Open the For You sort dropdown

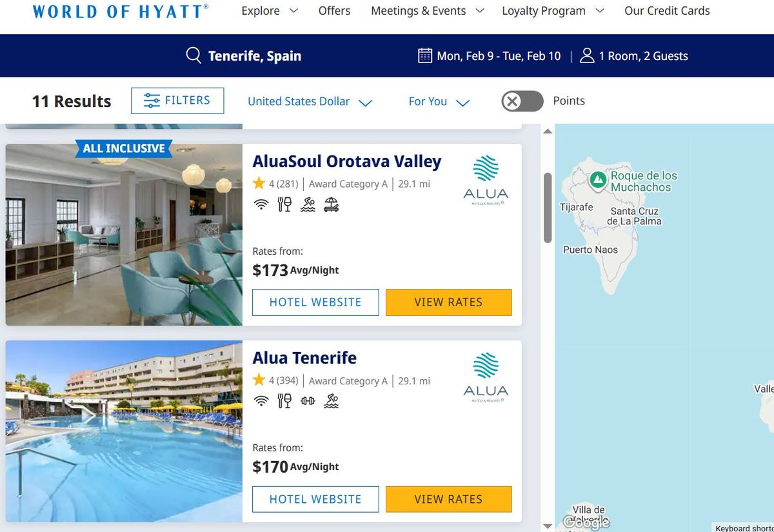(x=438, y=101)
